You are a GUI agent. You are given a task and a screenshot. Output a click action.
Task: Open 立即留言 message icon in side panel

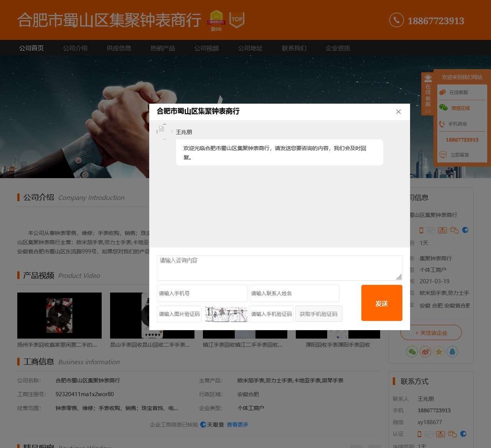(x=443, y=155)
